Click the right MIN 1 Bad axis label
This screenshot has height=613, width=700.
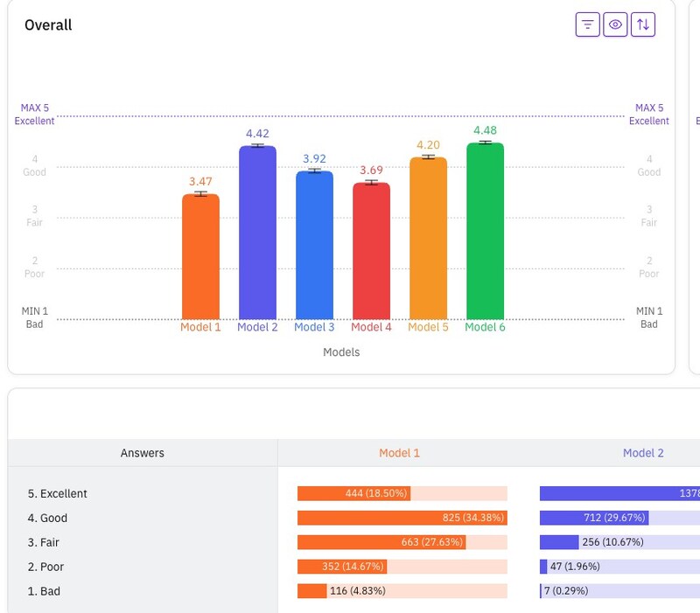coord(649,317)
